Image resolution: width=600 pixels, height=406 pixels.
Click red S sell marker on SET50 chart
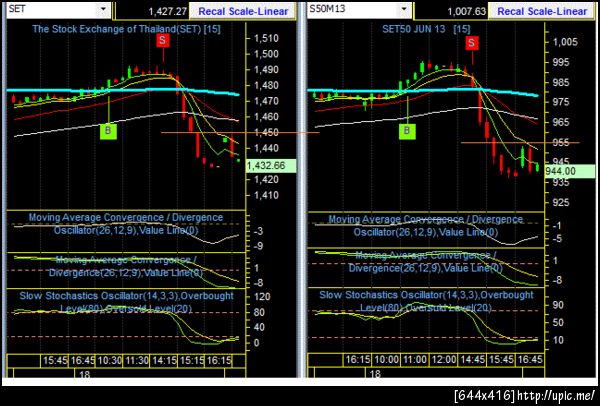coord(472,43)
